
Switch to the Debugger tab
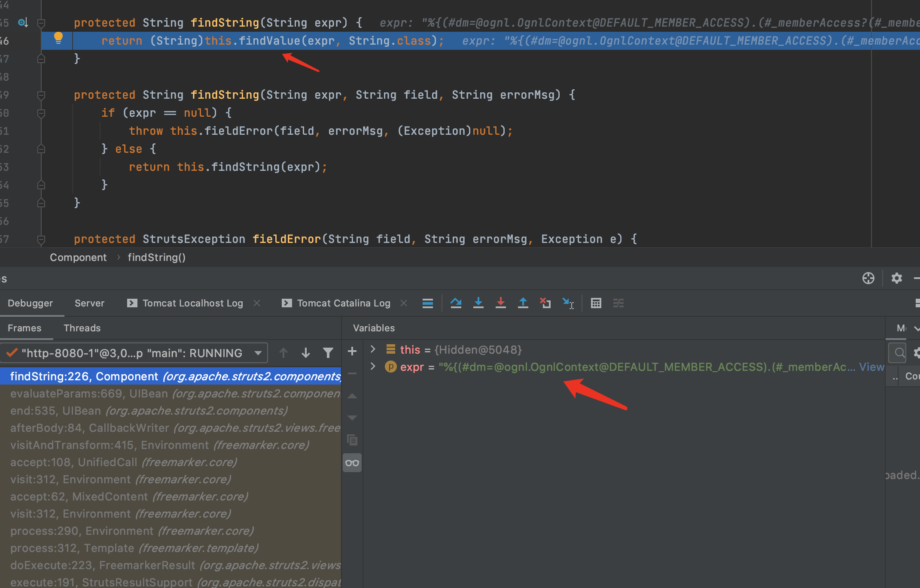[30, 303]
